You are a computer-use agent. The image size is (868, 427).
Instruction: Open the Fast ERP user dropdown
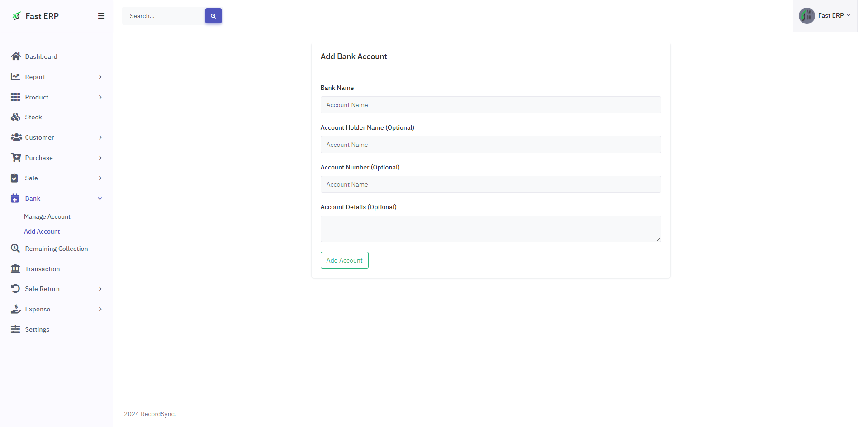coord(834,16)
